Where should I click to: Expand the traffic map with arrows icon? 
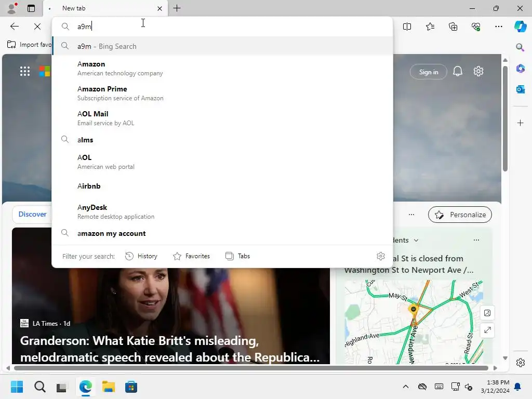point(487,330)
